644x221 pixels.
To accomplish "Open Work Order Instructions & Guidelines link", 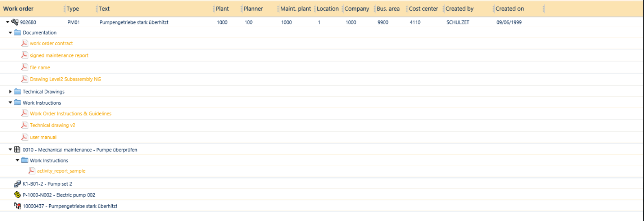I will [x=70, y=114].
